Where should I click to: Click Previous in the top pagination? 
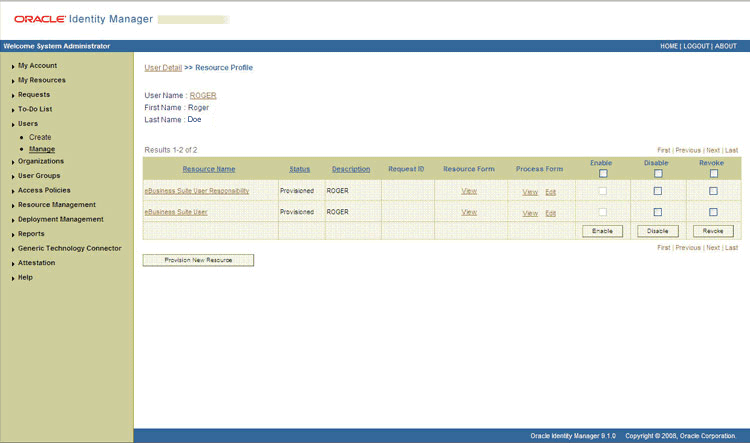point(688,150)
